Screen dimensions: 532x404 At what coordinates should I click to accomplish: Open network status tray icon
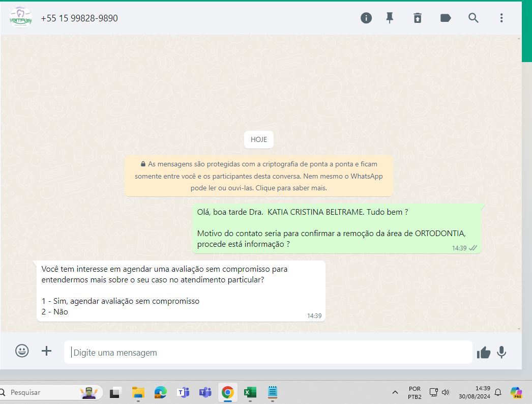[434, 392]
